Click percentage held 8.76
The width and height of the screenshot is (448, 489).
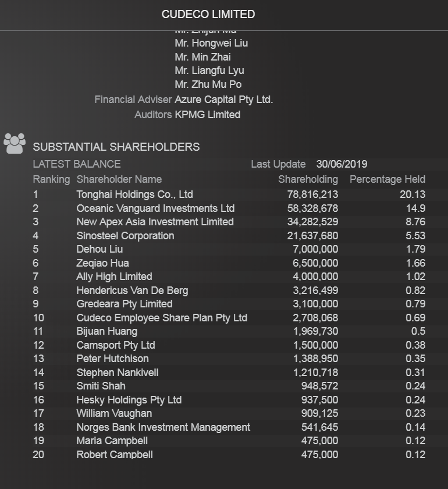415,222
